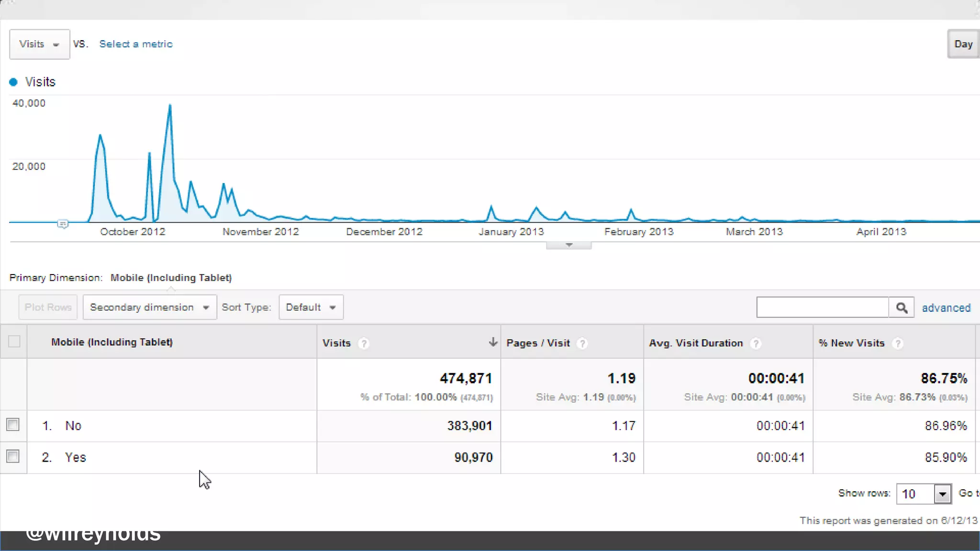Click the advanced filter link

pyautogui.click(x=946, y=308)
